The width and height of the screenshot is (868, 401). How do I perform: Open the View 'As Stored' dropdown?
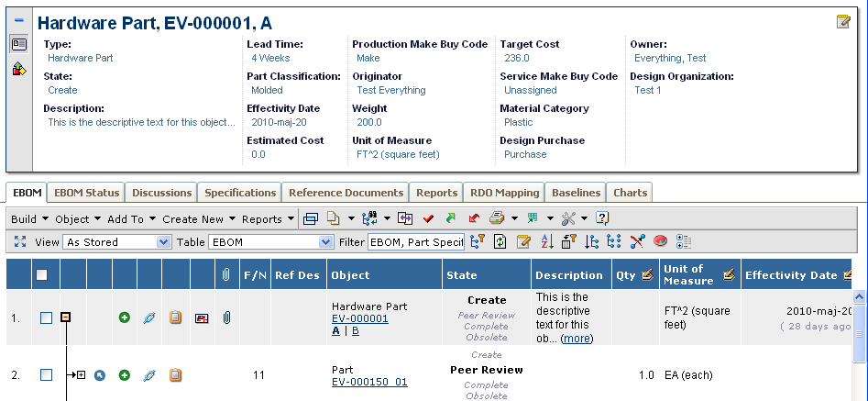164,242
